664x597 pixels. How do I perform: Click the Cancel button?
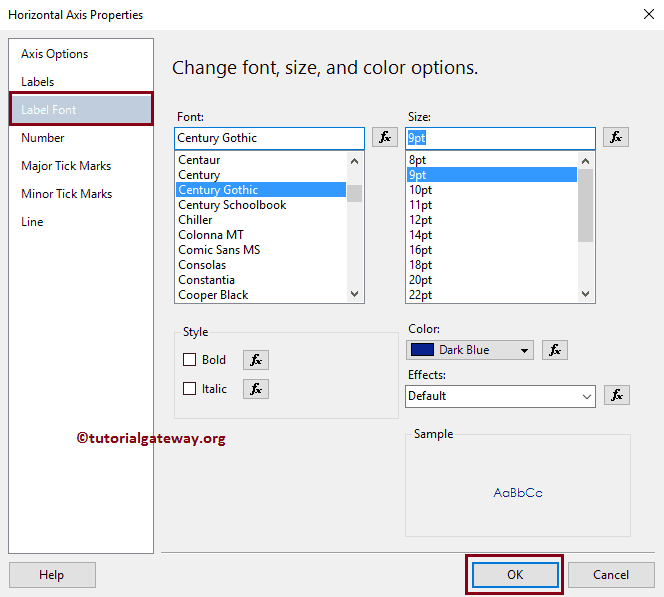click(x=611, y=575)
